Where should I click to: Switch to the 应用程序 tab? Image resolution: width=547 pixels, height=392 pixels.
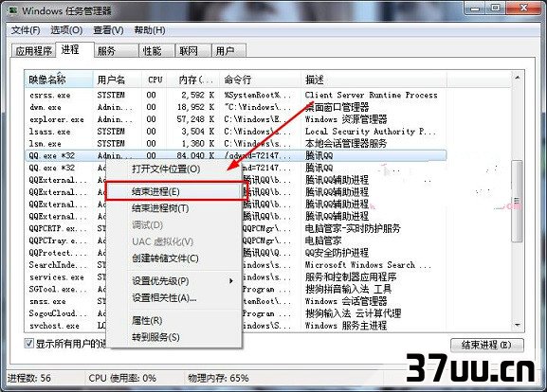click(33, 51)
